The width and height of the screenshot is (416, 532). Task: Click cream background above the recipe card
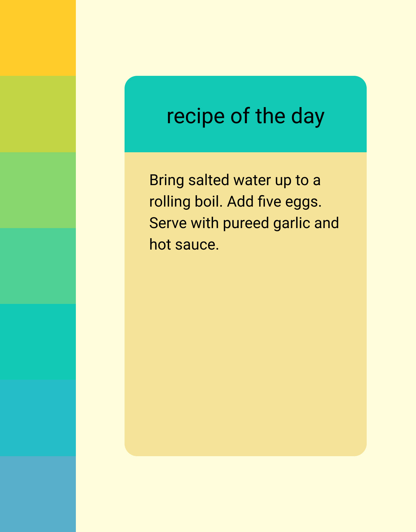tap(246, 38)
